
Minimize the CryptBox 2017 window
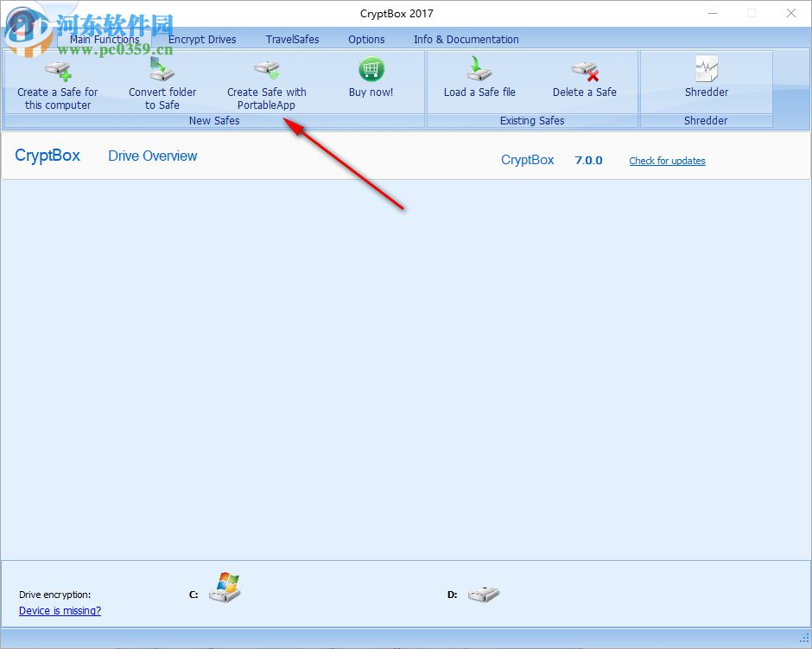point(713,14)
